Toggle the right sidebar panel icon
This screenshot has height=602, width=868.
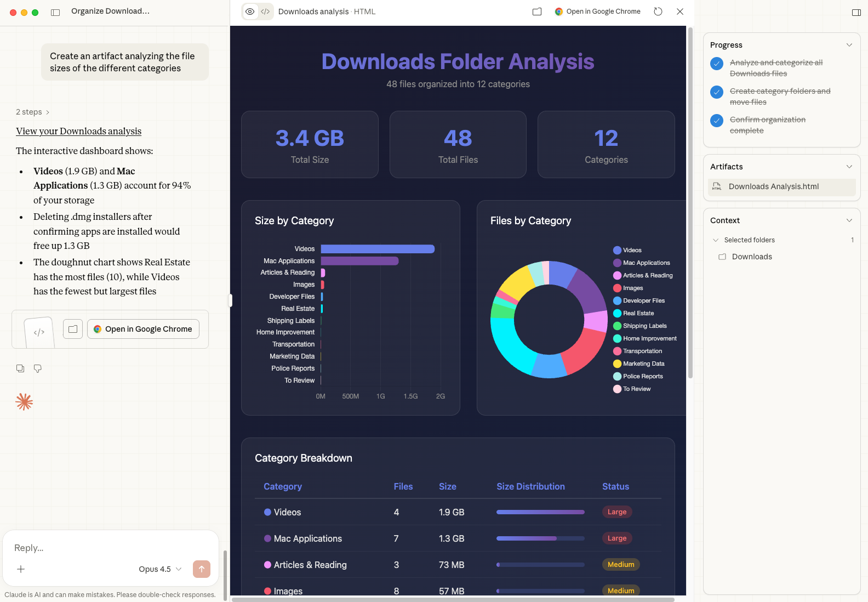coord(856,12)
